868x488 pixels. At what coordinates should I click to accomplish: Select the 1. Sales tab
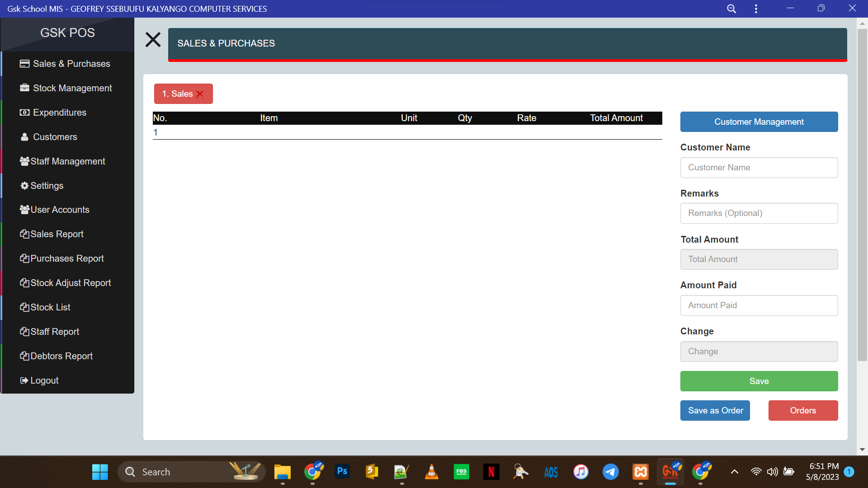[x=177, y=94]
